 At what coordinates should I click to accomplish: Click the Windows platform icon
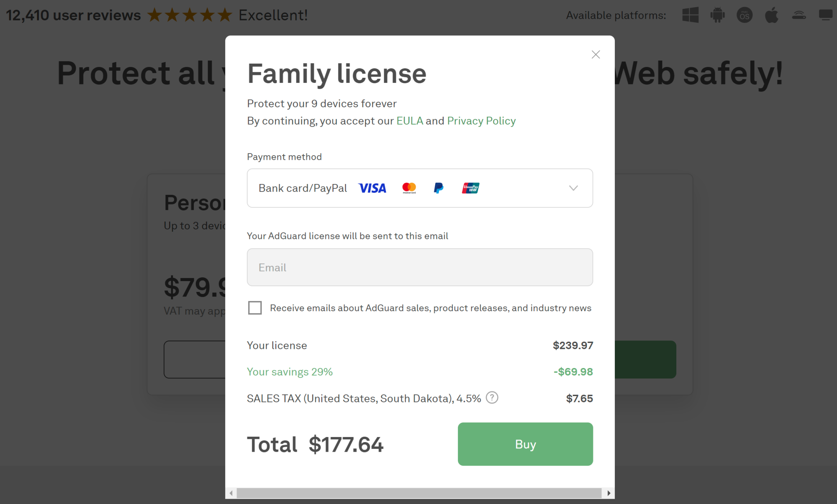(x=690, y=15)
